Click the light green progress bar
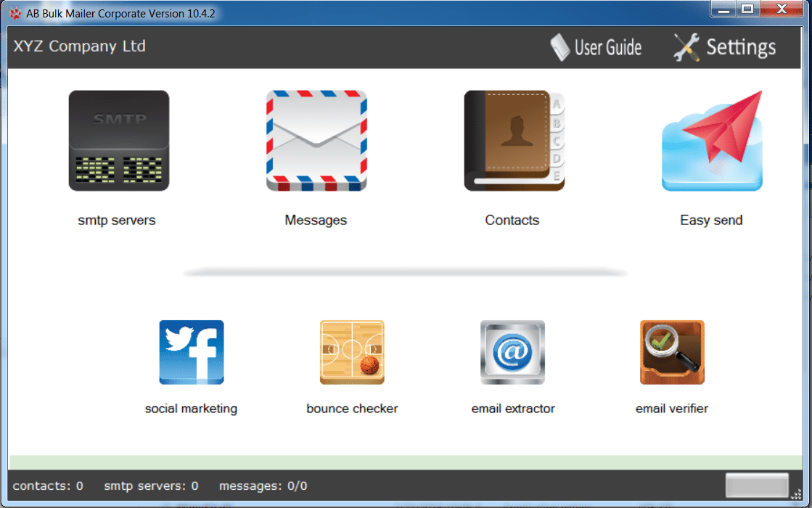Image resolution: width=812 pixels, height=508 pixels. click(406, 462)
